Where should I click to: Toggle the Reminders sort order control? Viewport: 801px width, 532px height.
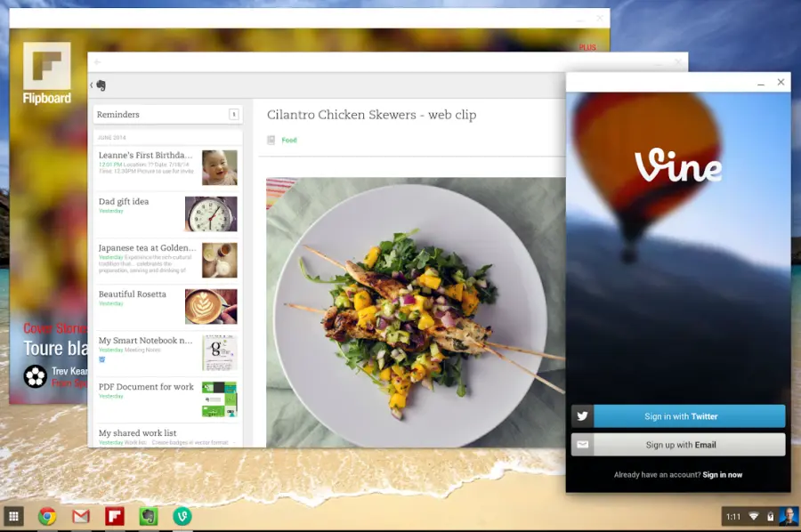[233, 115]
